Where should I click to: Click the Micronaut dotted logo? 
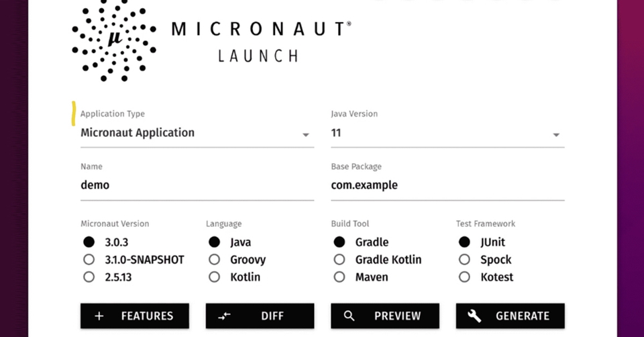pos(114,40)
